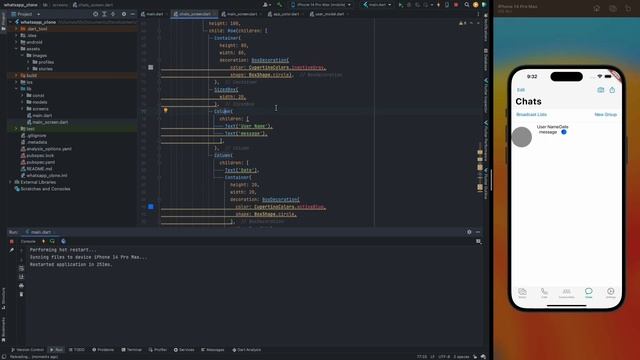Open Search Everywhere magnifier icon
This screenshot has width=640, height=360.
[467, 5]
